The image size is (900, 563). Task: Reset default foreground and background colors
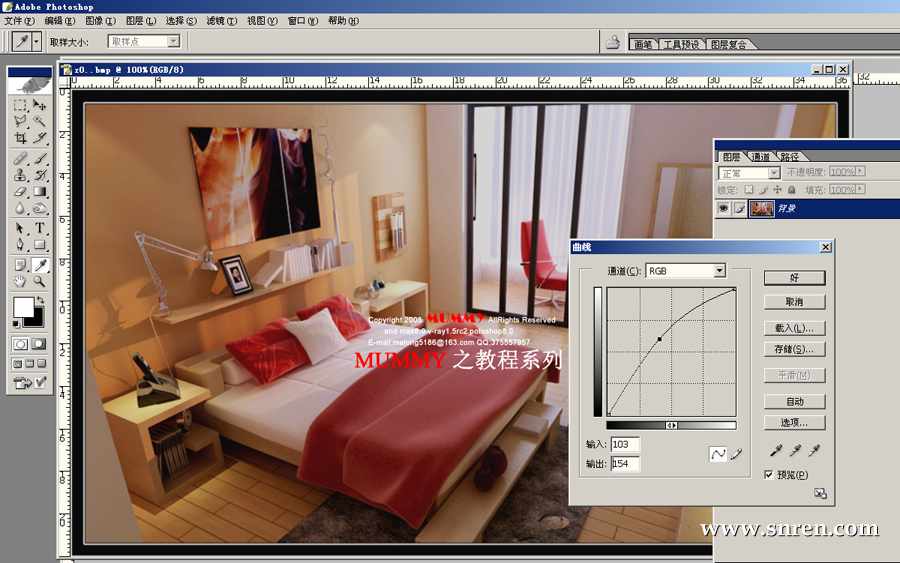16,324
